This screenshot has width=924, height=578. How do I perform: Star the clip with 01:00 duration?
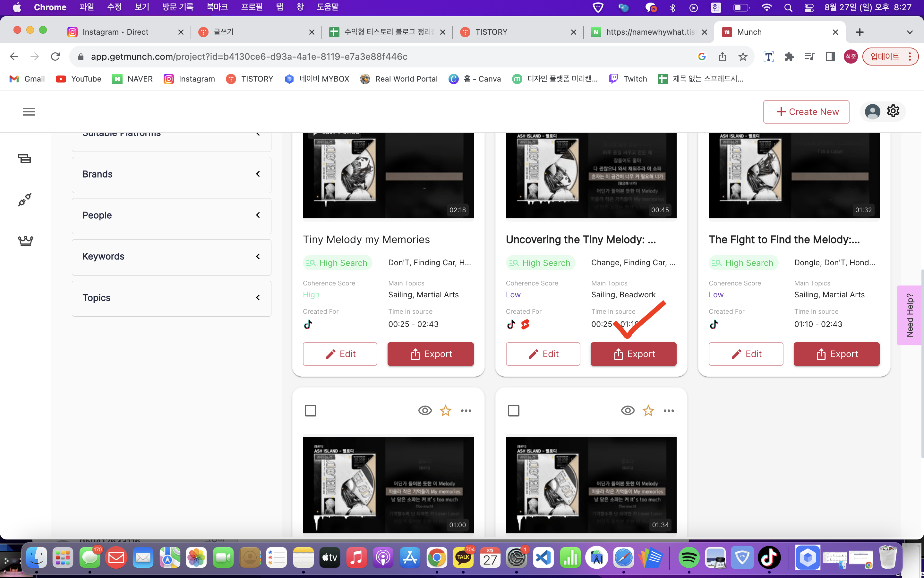click(446, 411)
